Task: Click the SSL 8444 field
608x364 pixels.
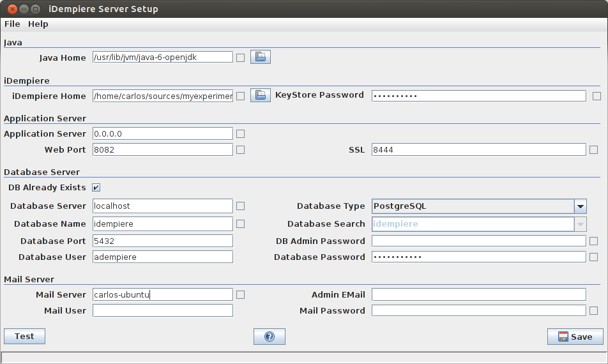Action: 479,149
